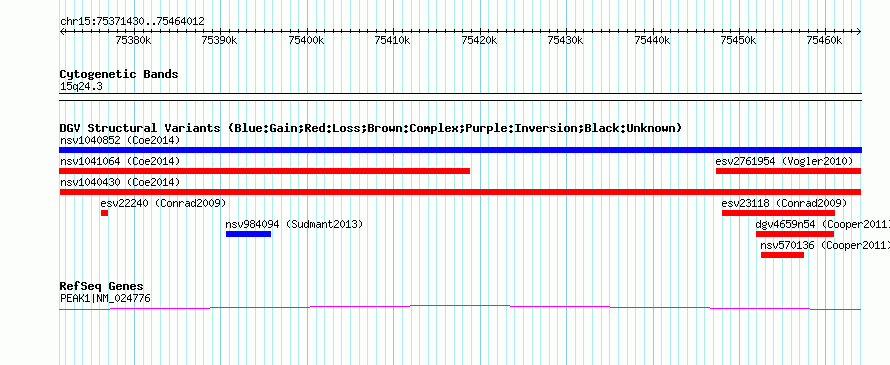The height and width of the screenshot is (365, 890).
Task: Click the DGV Structural Variants track title
Action: click(371, 128)
